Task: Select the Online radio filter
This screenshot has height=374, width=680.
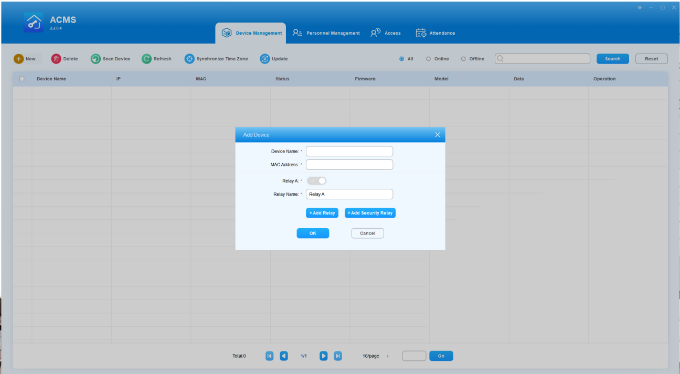Action: (428, 59)
